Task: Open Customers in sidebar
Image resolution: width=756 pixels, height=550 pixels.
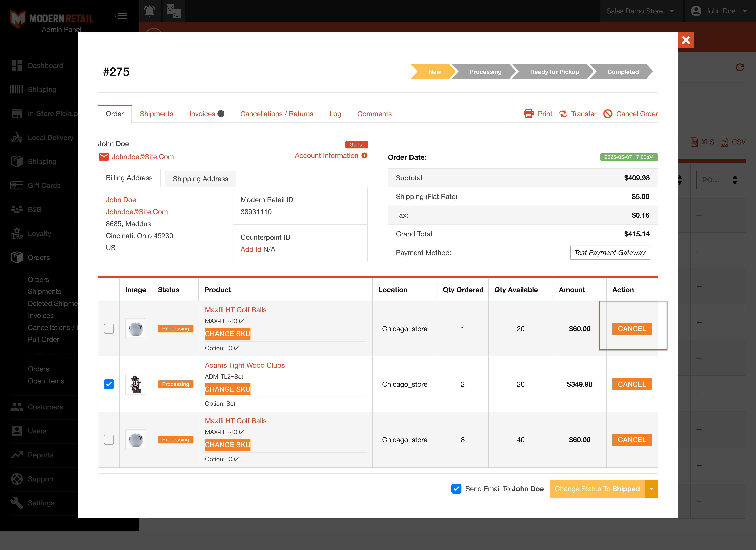Action: (37, 407)
